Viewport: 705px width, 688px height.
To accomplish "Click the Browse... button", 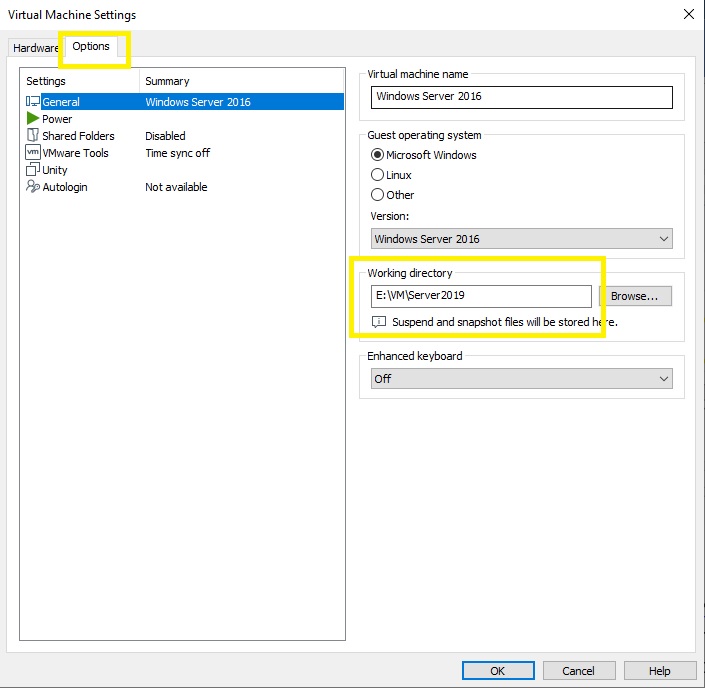I will [635, 296].
